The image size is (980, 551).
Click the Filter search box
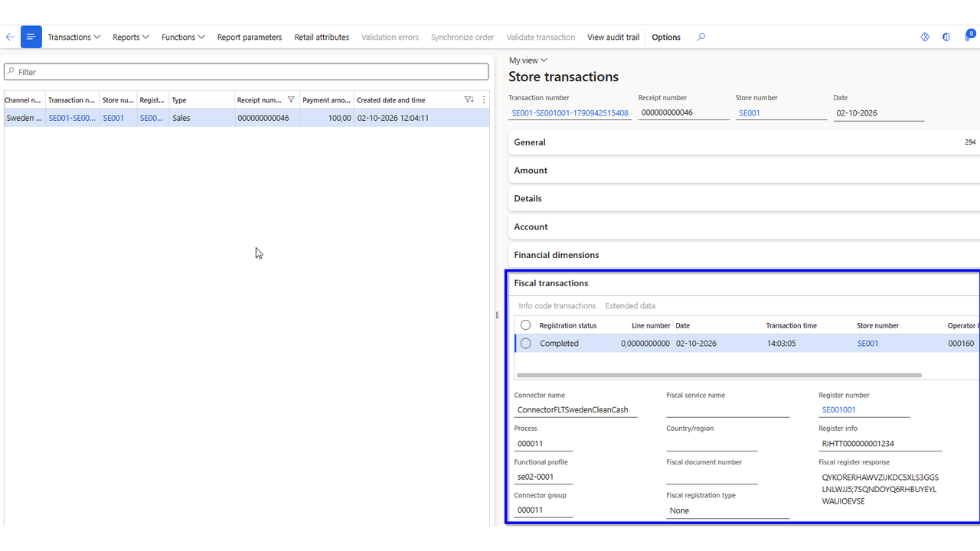(x=246, y=72)
